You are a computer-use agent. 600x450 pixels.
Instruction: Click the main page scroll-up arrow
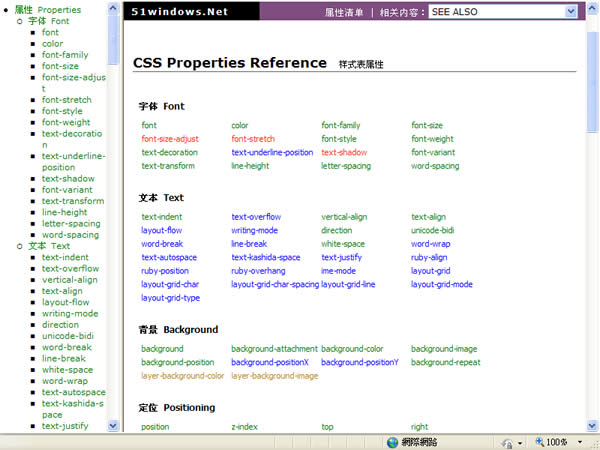(592, 8)
